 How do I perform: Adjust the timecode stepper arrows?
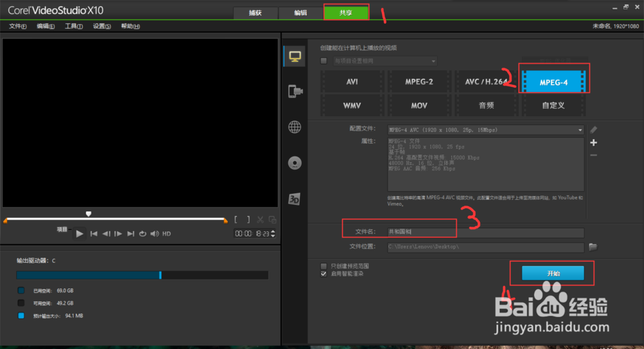[x=272, y=234]
